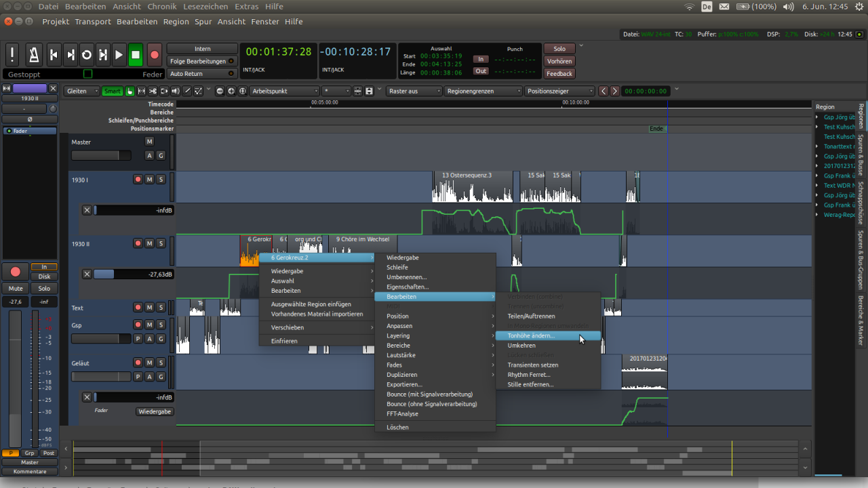Remove automation lane of track 1930 I
Viewport: 868px width, 488px height.
87,210
